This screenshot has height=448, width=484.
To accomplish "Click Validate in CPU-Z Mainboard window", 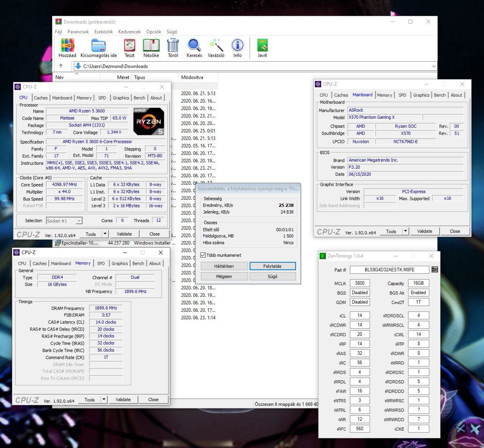I will [x=425, y=231].
